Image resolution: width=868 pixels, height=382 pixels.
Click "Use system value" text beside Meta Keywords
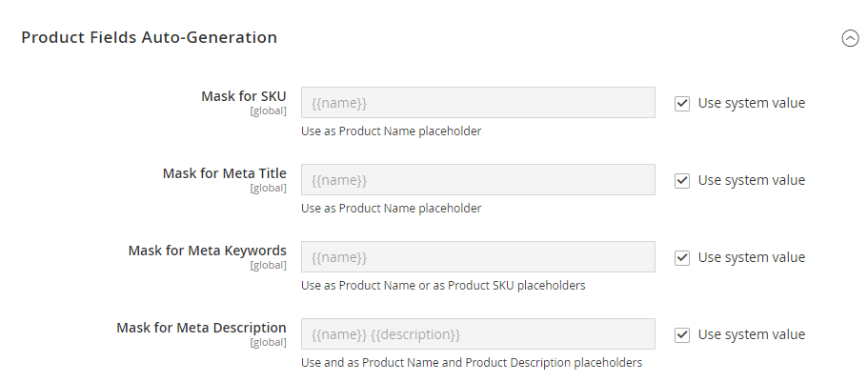point(751,257)
